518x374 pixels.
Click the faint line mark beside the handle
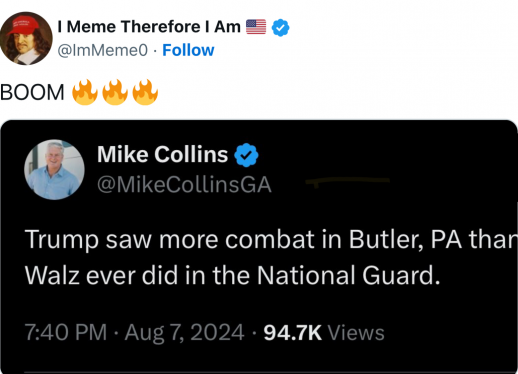(347, 181)
